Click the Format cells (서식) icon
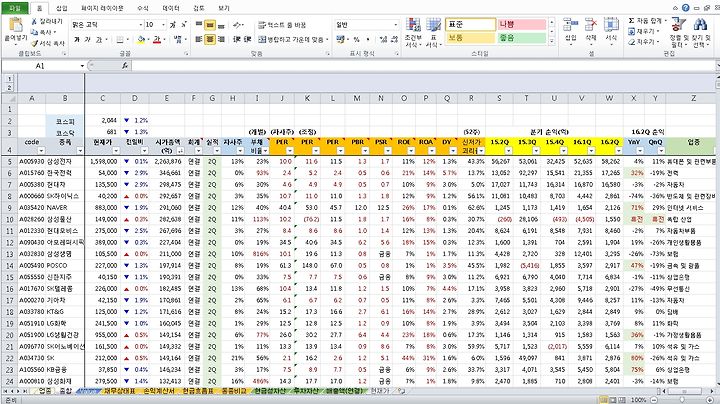720x404 pixels. (611, 26)
